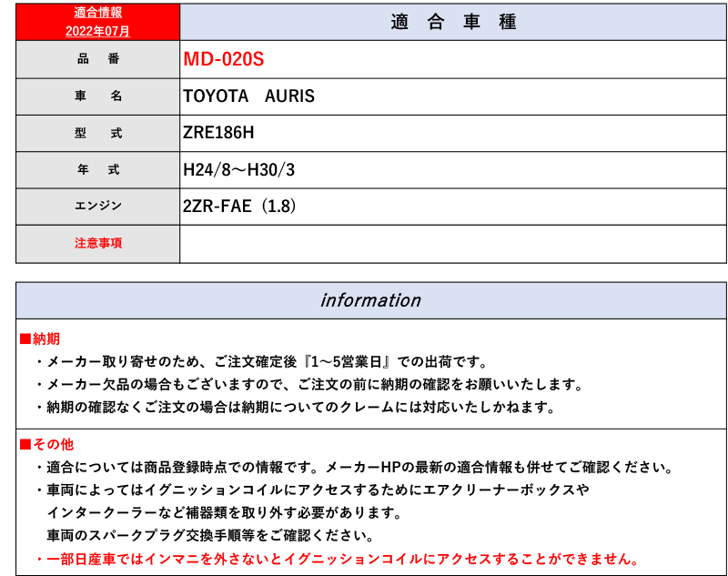Image resolution: width=728 pixels, height=576 pixels.
Task: Click the empty cell beside 注意事項
Action: (450, 243)
